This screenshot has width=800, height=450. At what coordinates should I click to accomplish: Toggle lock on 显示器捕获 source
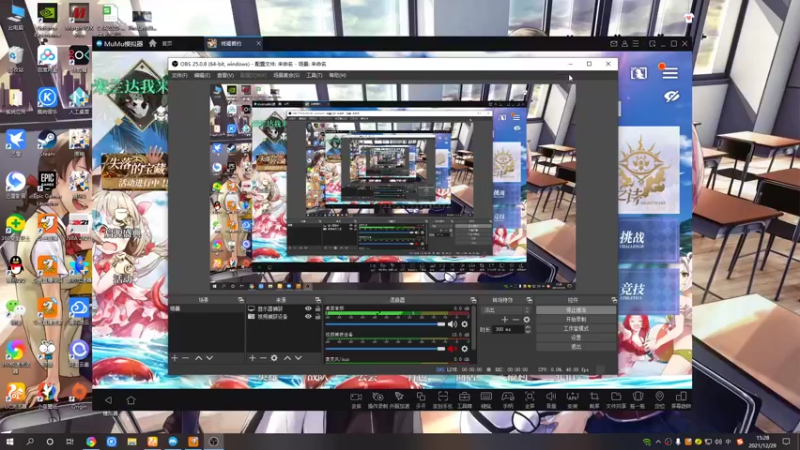pyautogui.click(x=317, y=309)
